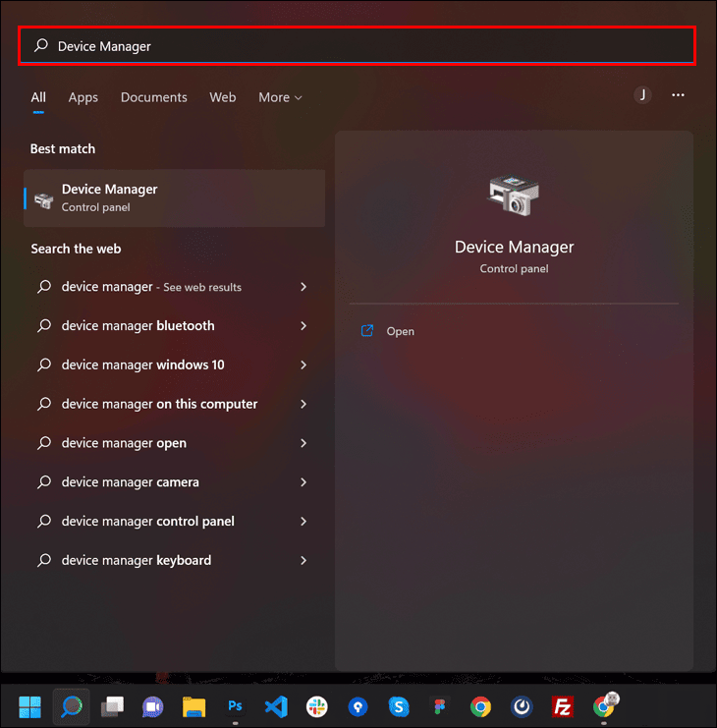Switch to the Apps tab
Viewport: 717px width, 728px height.
click(83, 97)
